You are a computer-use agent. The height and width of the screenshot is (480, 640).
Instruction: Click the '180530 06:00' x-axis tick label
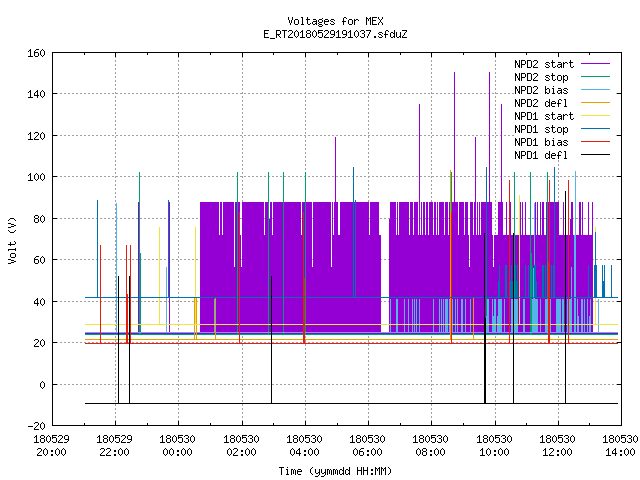pyautogui.click(x=367, y=446)
